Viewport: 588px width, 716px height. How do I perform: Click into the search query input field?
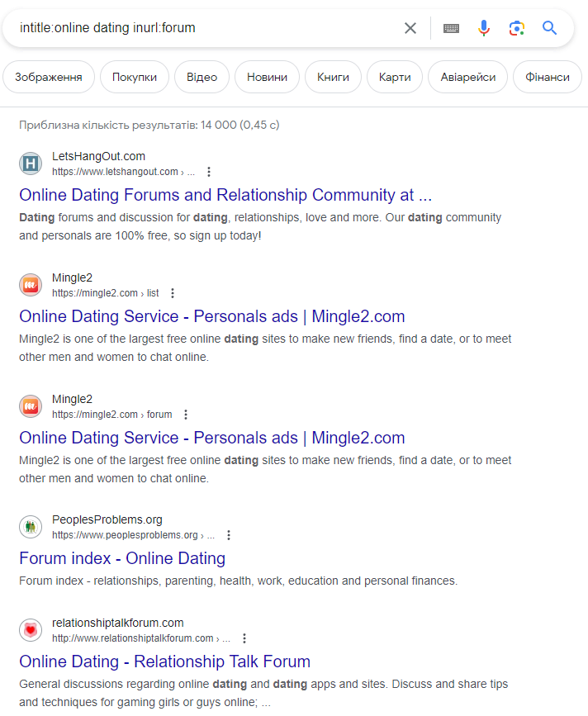(206, 28)
